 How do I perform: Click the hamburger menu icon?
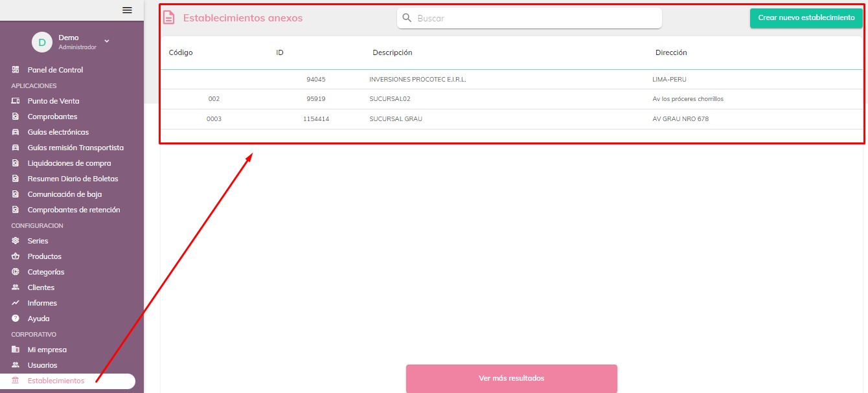[127, 10]
